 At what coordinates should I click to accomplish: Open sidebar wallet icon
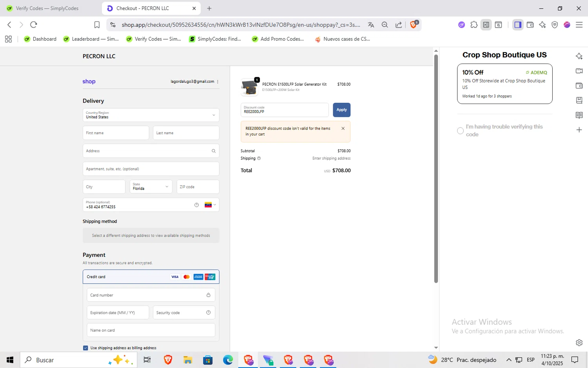[x=579, y=86]
